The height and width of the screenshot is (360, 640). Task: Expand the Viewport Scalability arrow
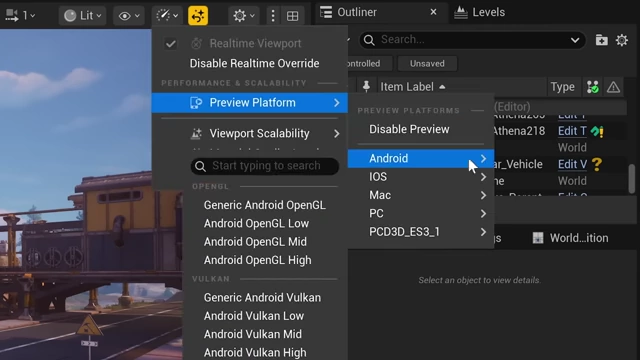[337, 133]
